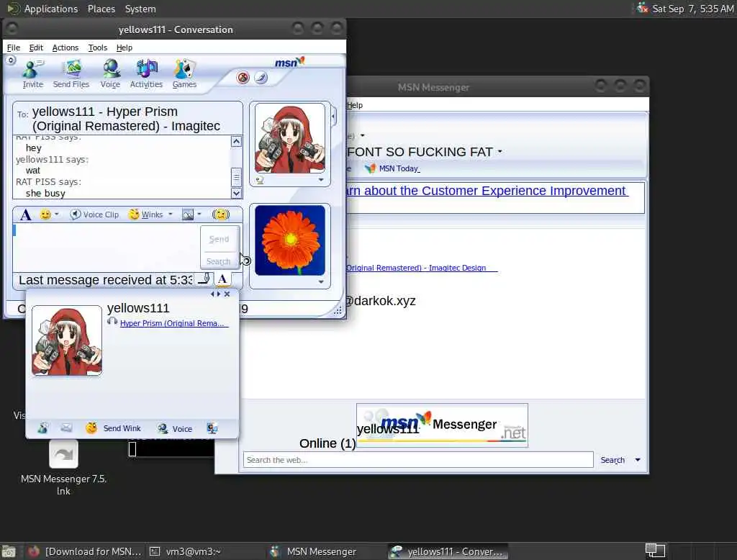Open Help menu in MSN Messenger window
The height and width of the screenshot is (560, 737).
click(354, 105)
